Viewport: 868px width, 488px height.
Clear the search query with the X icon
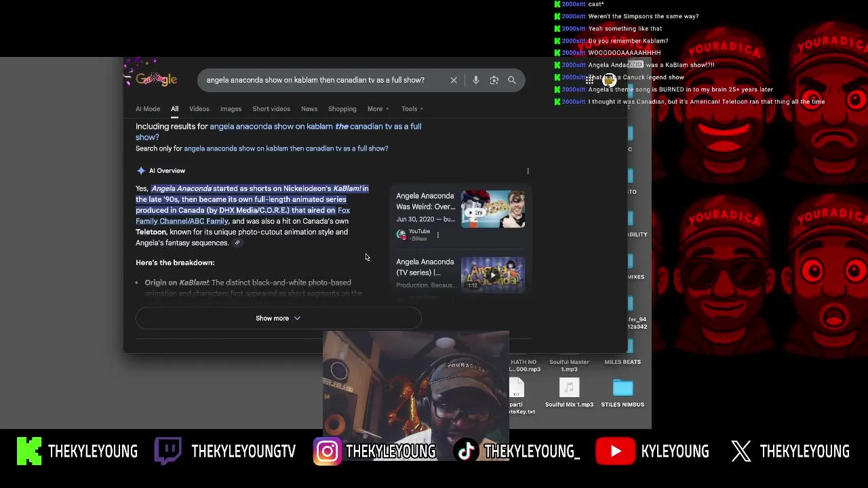(x=454, y=80)
